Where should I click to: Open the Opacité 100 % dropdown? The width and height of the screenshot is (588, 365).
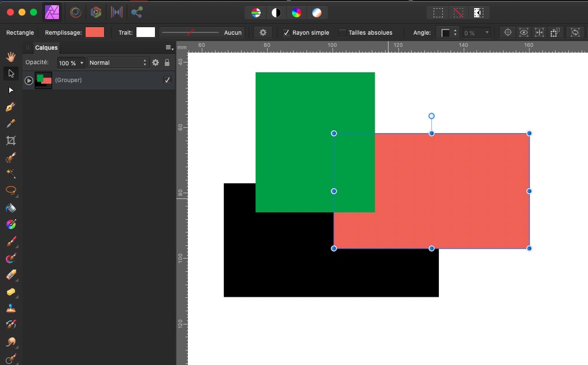coord(71,63)
